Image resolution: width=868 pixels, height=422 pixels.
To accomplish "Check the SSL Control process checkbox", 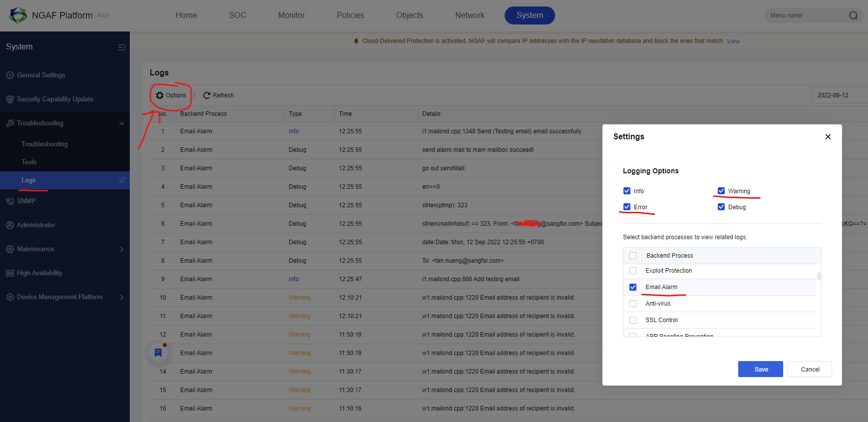I will [633, 320].
